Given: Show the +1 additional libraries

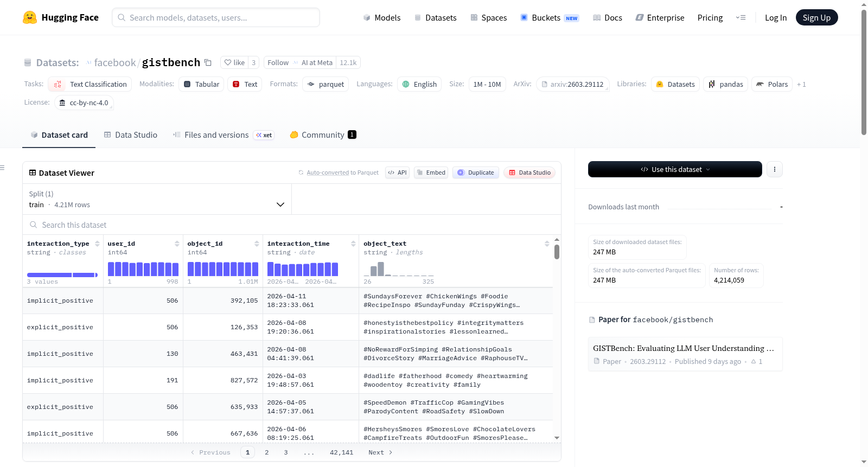Looking at the screenshot, I should (801, 84).
